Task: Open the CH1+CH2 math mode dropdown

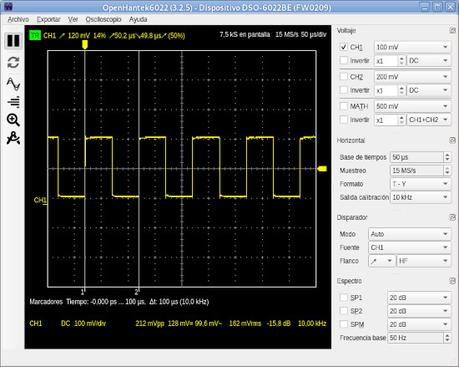Action: point(429,120)
